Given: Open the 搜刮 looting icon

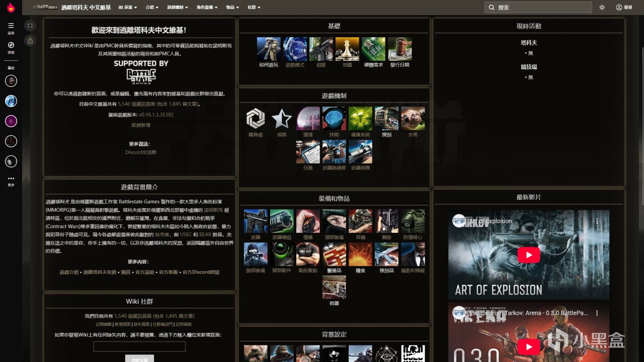Looking at the screenshot, I should tap(386, 119).
